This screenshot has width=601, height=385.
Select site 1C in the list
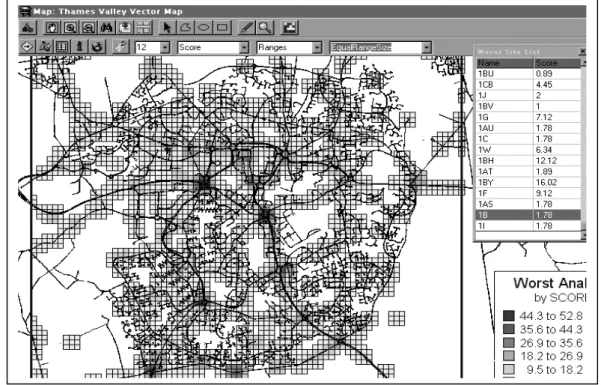[x=529, y=139]
